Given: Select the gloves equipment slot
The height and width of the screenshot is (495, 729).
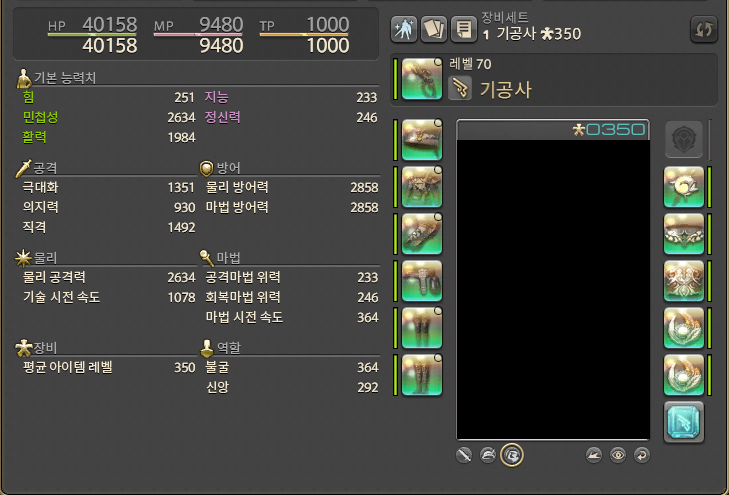Looking at the screenshot, I should click(422, 233).
